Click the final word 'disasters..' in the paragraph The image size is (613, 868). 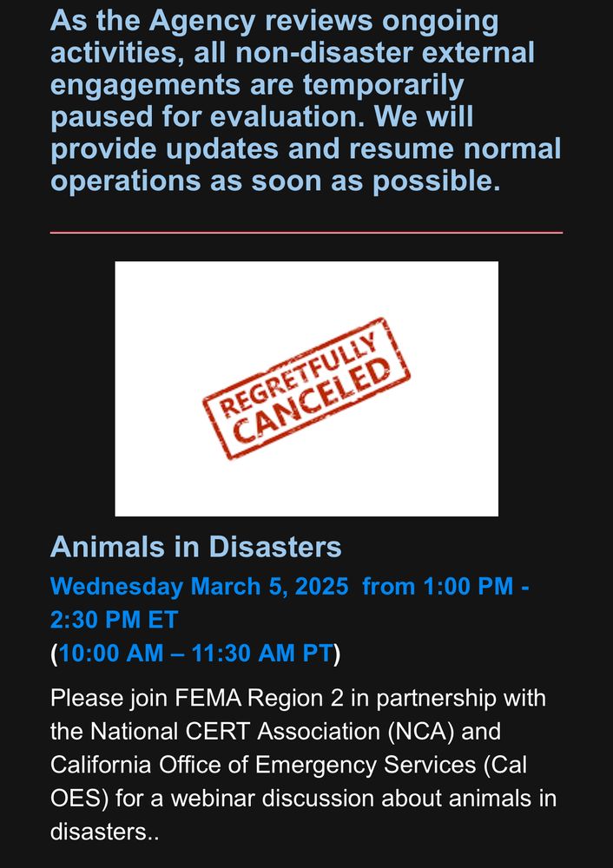click(105, 832)
